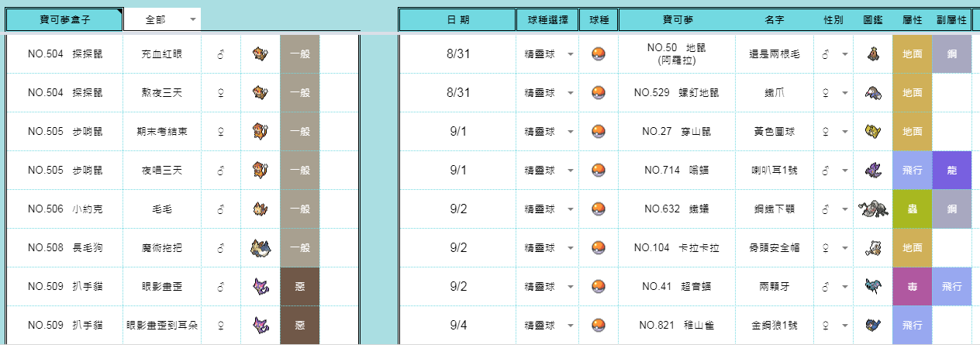980x345 pixels.
Task: Click Poké Ball icon in 9/1 喇叭耳1號 row
Action: (598, 170)
